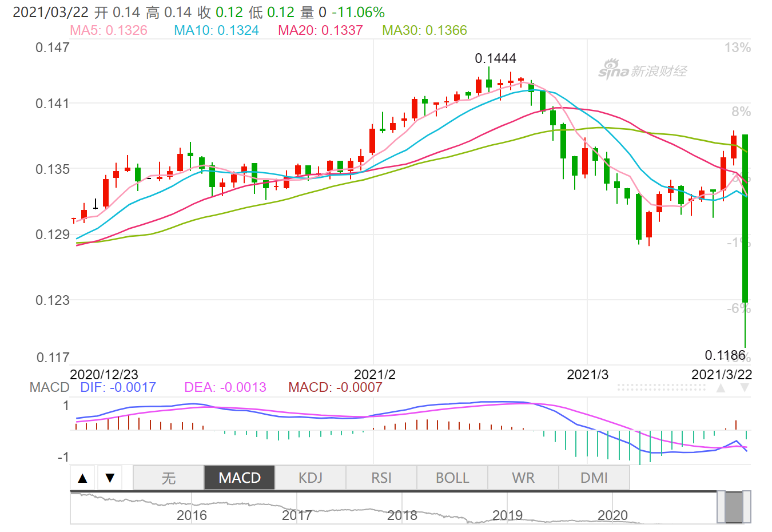Click the 0.129 price axis label
Image resolution: width=772 pixels, height=532 pixels.
(x=53, y=235)
